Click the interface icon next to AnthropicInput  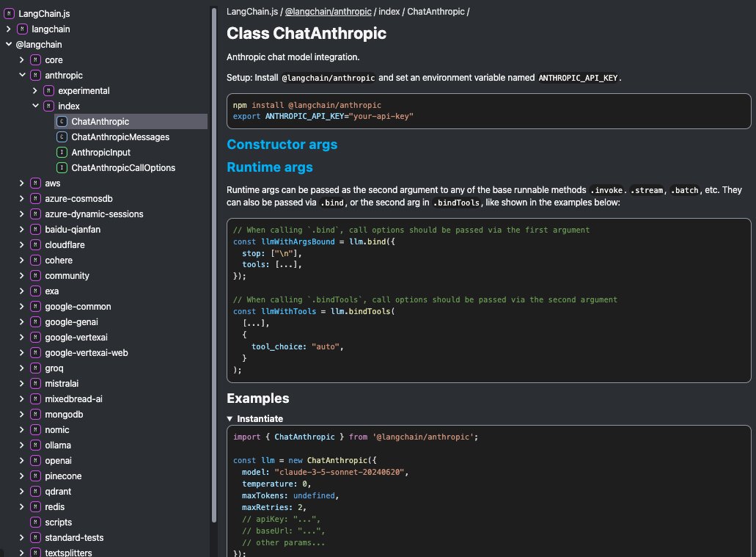(63, 152)
